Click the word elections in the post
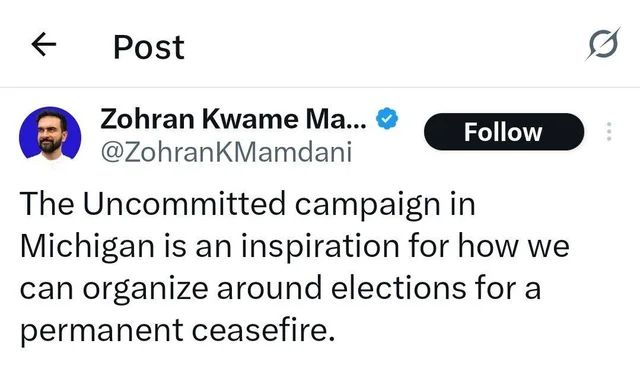 [398, 288]
